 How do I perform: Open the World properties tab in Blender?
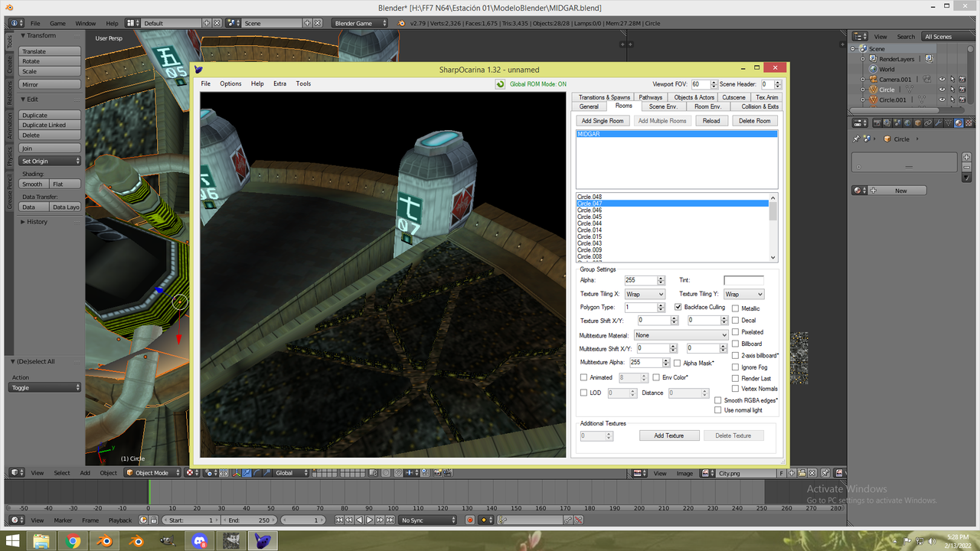click(907, 123)
